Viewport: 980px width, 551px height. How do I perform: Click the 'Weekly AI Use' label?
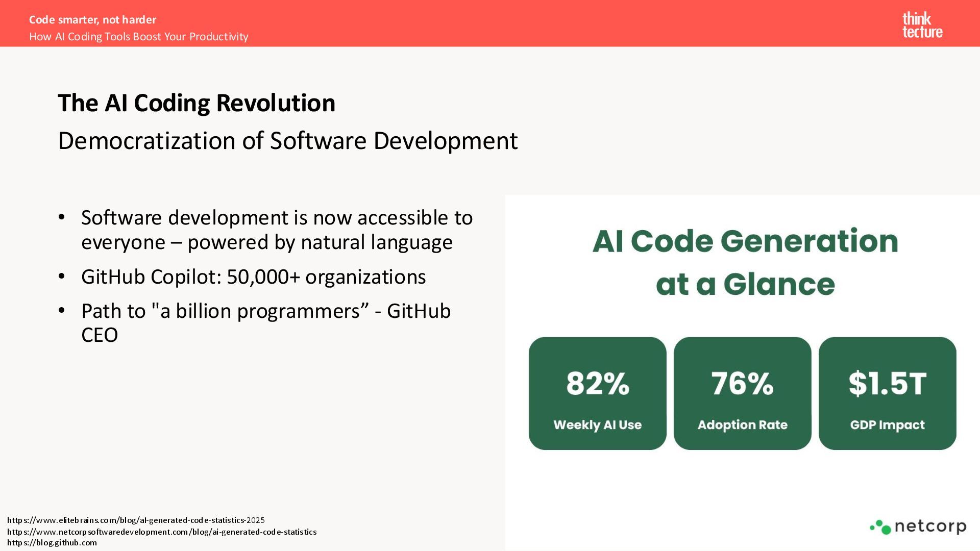pos(597,425)
